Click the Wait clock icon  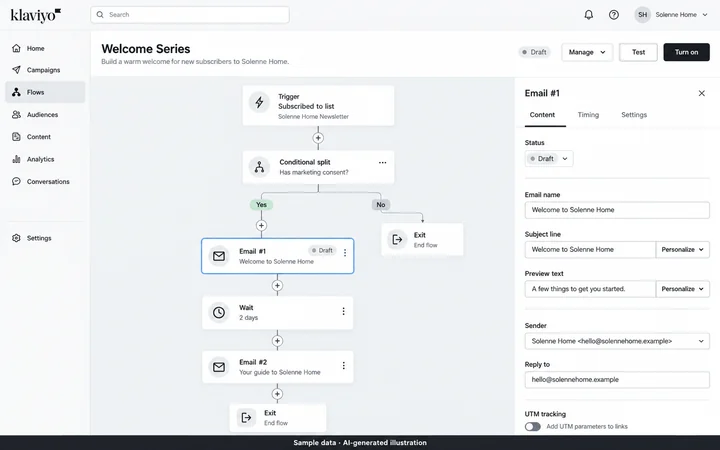[219, 312]
